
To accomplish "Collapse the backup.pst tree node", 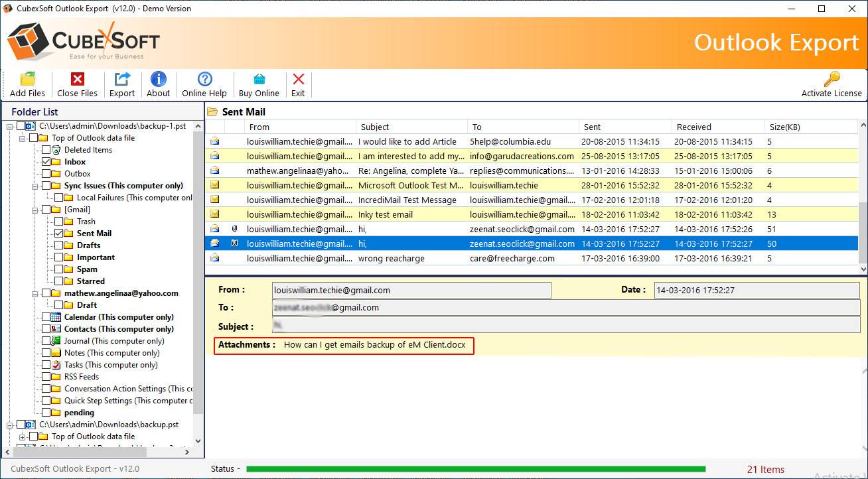I will [10, 425].
